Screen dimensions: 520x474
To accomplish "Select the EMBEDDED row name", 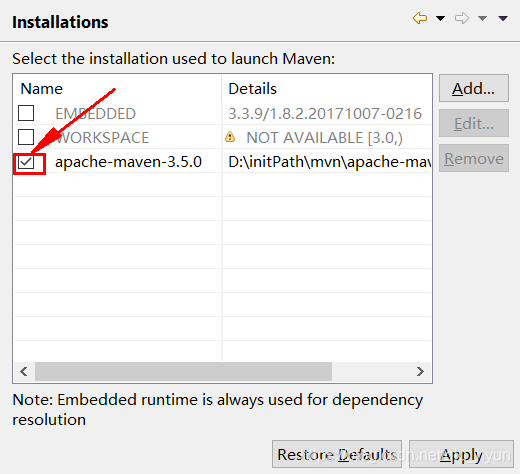I will pos(95,114).
